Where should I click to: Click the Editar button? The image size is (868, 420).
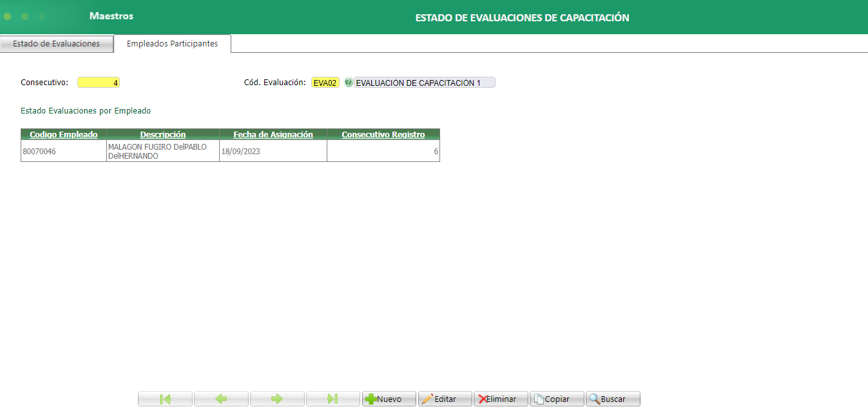[445, 399]
